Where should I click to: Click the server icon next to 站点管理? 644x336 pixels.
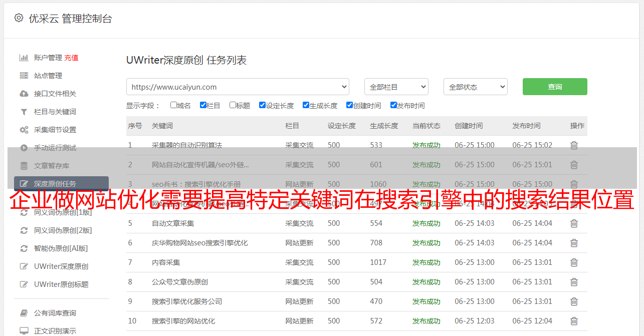point(24,76)
